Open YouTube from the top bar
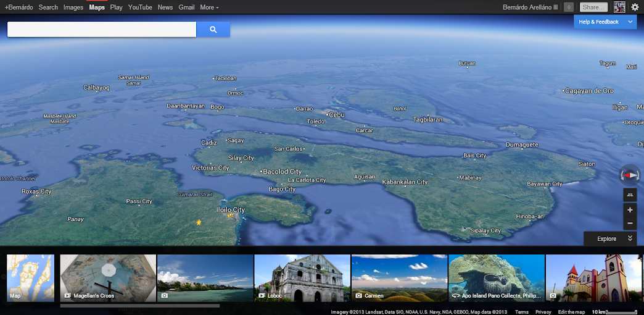The width and height of the screenshot is (644, 315). pyautogui.click(x=140, y=7)
